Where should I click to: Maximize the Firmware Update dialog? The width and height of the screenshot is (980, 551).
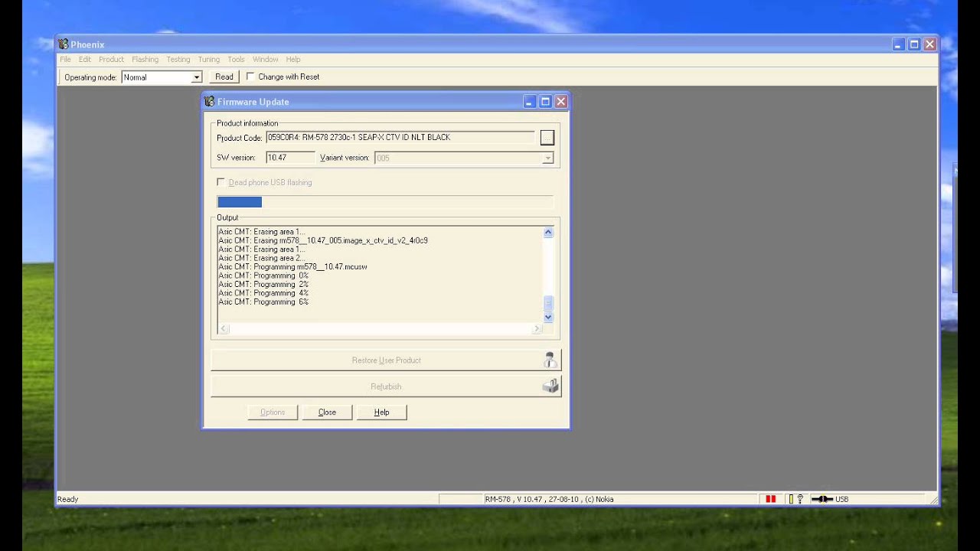coord(545,101)
